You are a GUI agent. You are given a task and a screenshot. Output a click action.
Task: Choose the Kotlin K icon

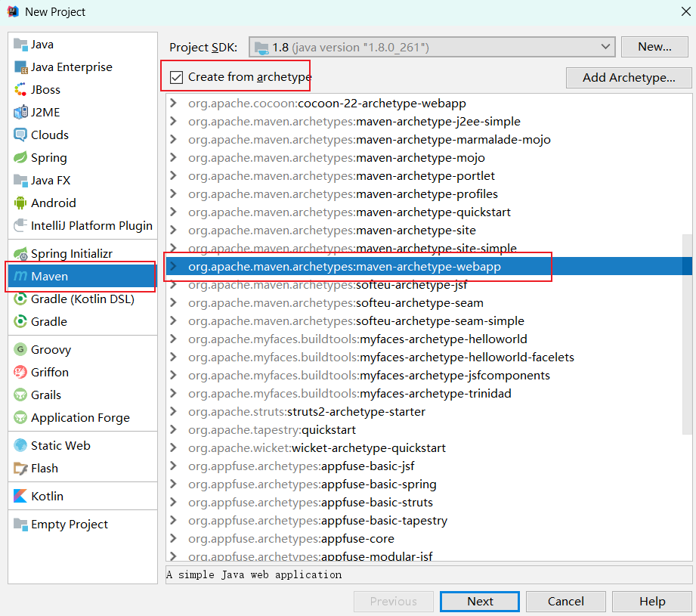tap(20, 496)
